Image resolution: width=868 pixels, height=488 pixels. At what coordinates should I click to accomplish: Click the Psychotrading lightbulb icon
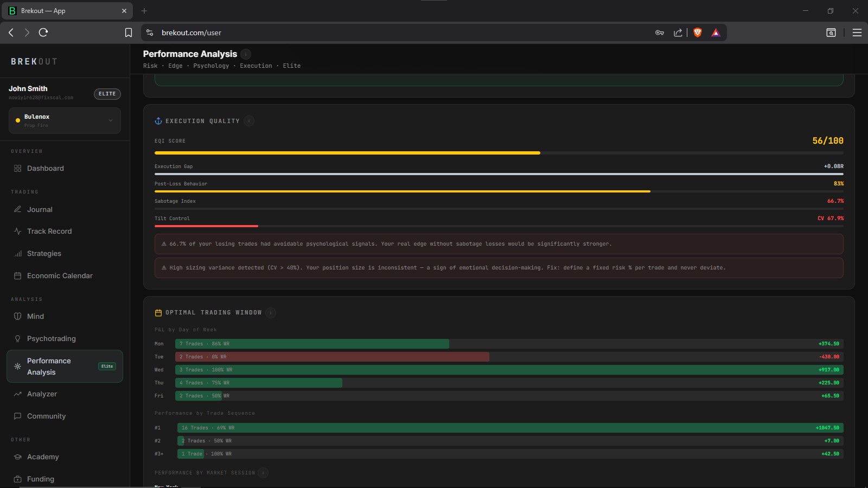(x=17, y=339)
